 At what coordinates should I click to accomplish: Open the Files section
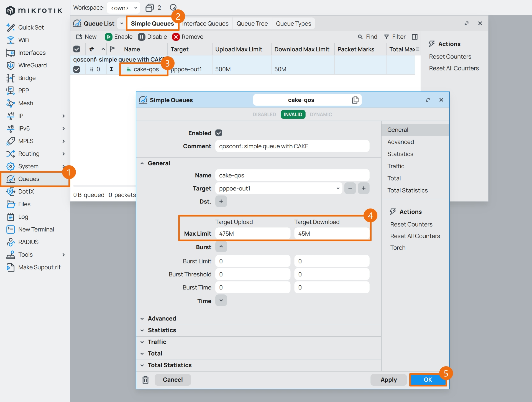(x=24, y=204)
